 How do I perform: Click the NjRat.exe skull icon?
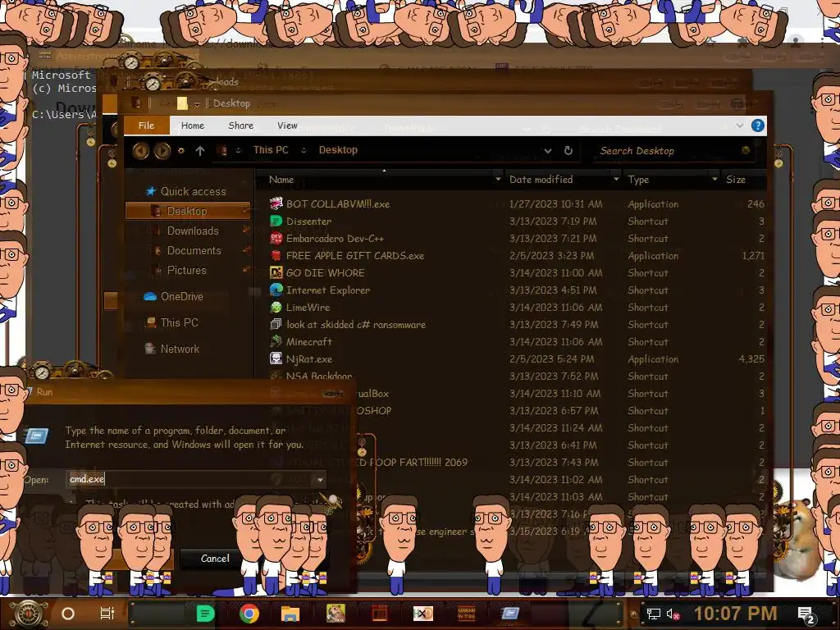point(276,359)
